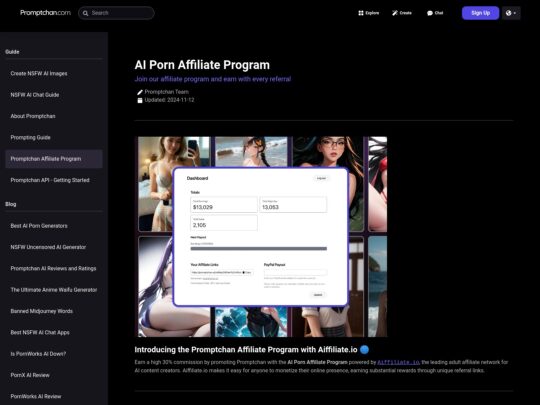Open the globe language dropdown
The image size is (540, 405).
[x=511, y=13]
